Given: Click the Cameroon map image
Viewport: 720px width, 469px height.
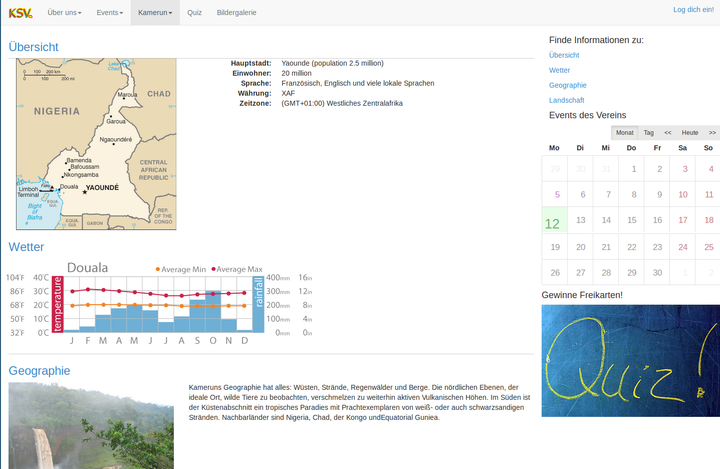Looking at the screenshot, I should (96, 144).
